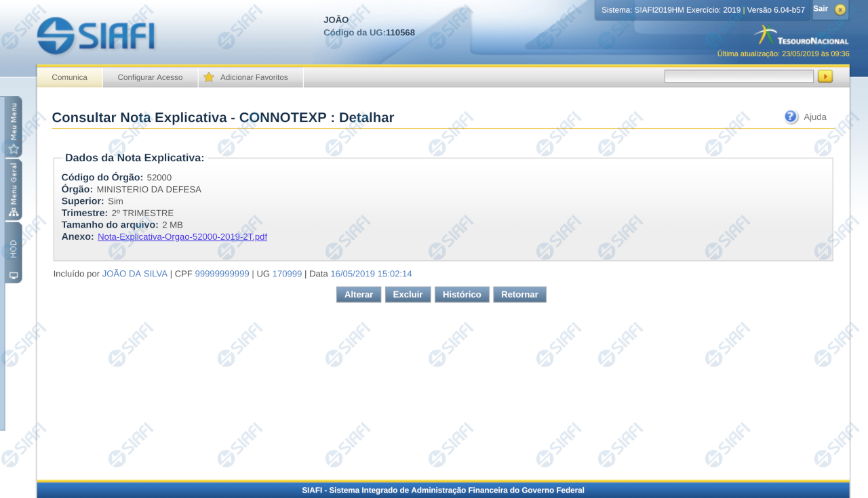Open the Configurar Acesso menu
This screenshot has width=868, height=498.
pyautogui.click(x=150, y=77)
